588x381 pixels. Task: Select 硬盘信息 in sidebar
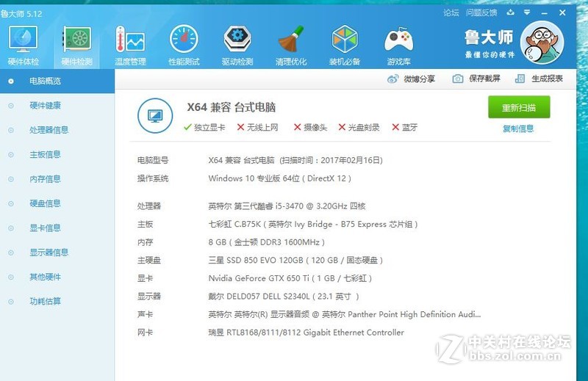point(57,203)
